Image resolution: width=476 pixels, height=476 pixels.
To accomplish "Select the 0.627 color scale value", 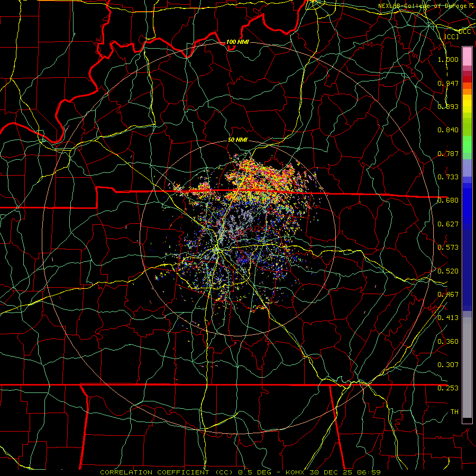I will [448, 224].
